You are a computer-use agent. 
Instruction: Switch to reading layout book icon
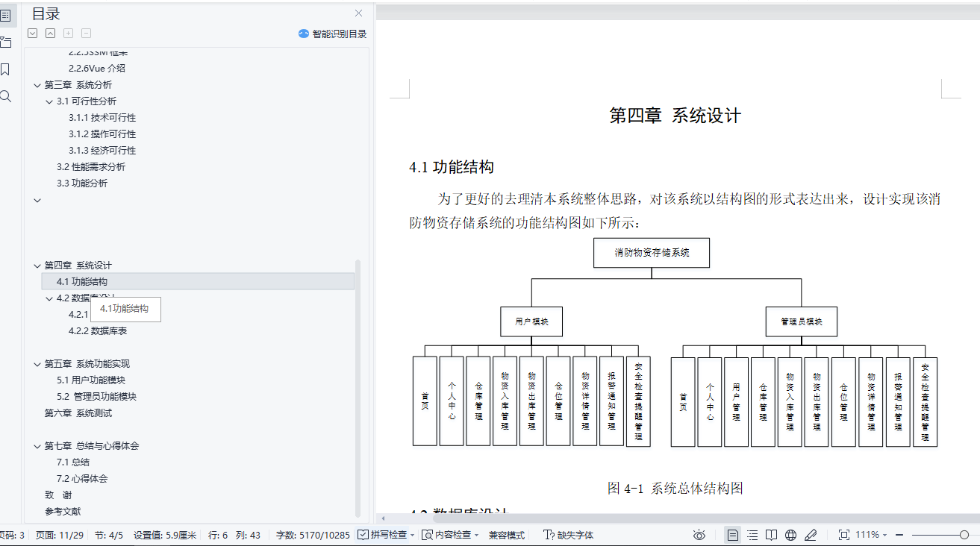(x=772, y=535)
